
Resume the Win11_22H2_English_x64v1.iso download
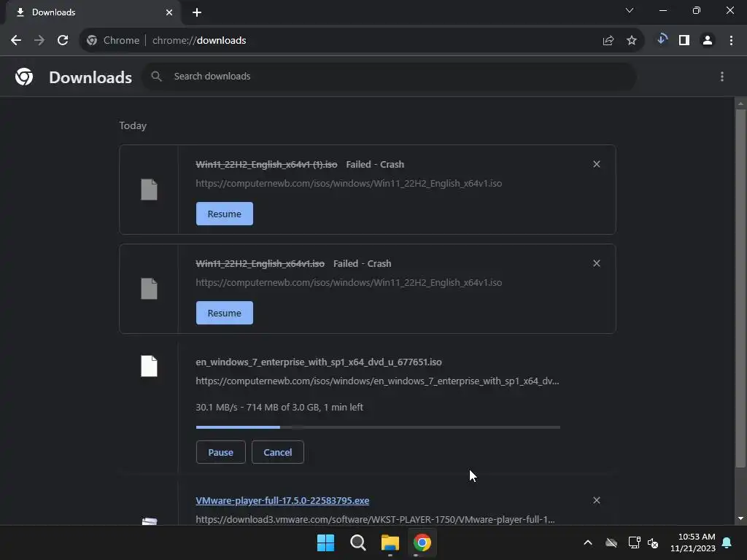(225, 313)
